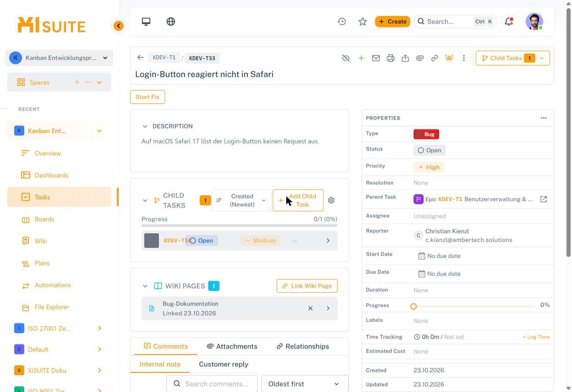Open the KDEV-T1 breadcrumb link

[x=164, y=58]
